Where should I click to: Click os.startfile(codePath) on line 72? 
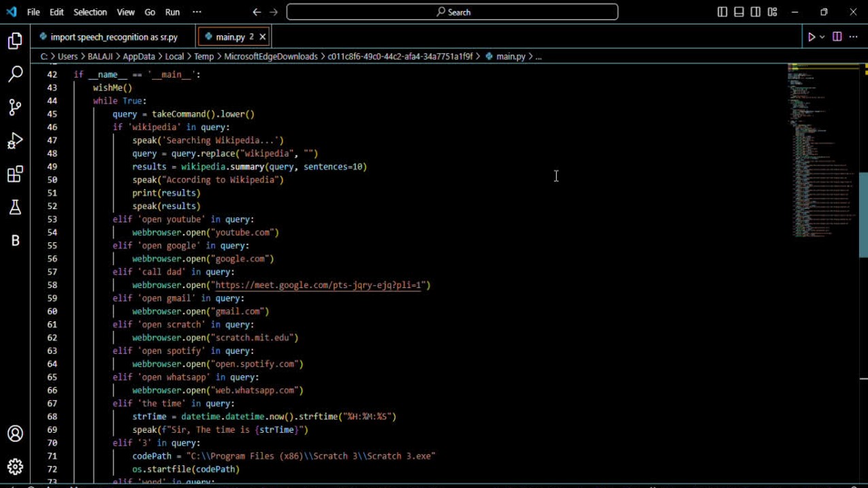tap(186, 470)
